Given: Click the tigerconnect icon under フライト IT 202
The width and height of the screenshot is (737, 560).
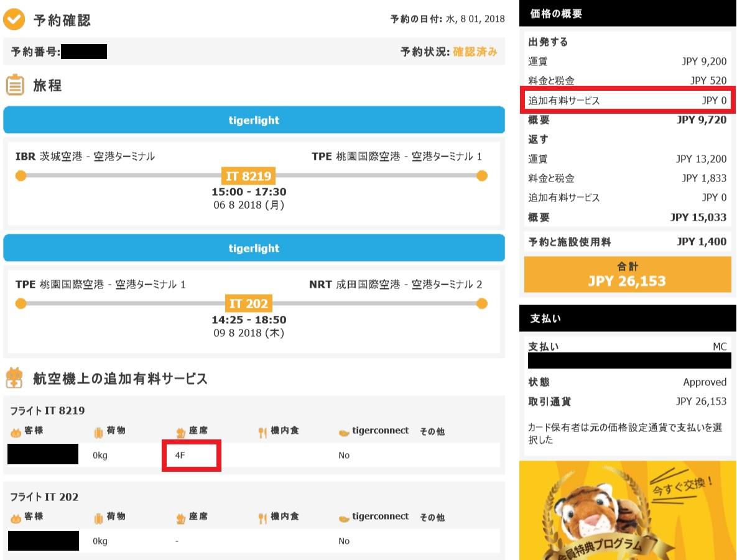Looking at the screenshot, I should click(344, 517).
